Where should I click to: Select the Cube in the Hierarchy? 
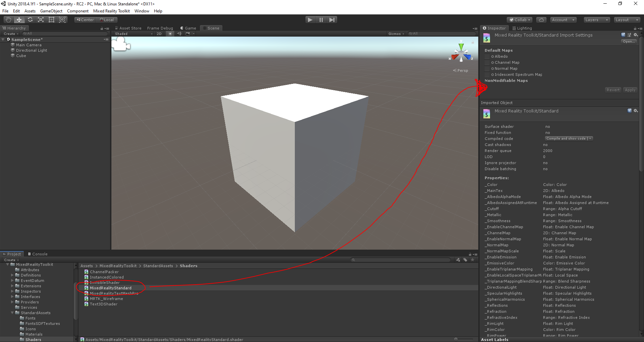(x=21, y=56)
